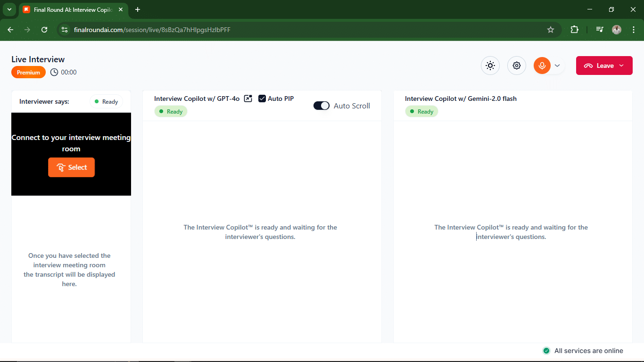
Task: Open the Chrome three-dot menu
Action: click(633, 30)
